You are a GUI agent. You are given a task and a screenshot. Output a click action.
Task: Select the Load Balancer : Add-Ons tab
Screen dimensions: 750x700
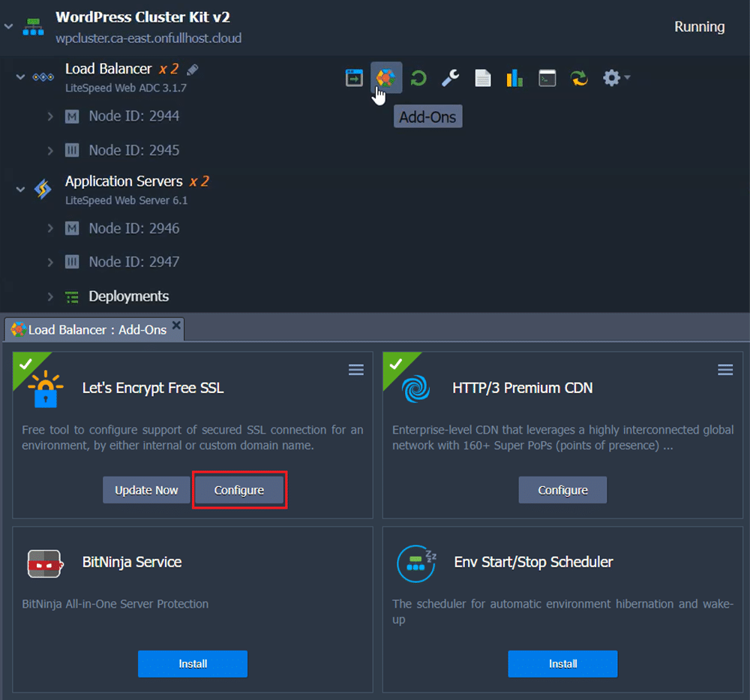[90, 330]
